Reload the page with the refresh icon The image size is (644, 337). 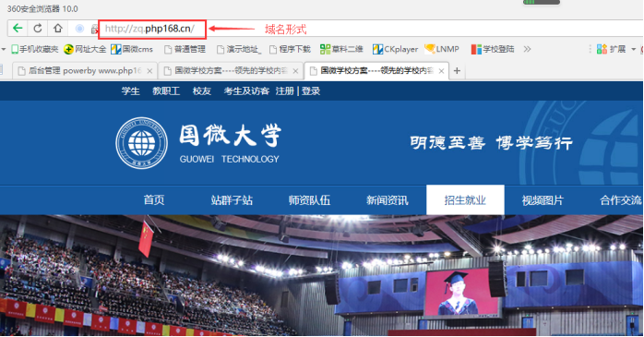click(38, 29)
